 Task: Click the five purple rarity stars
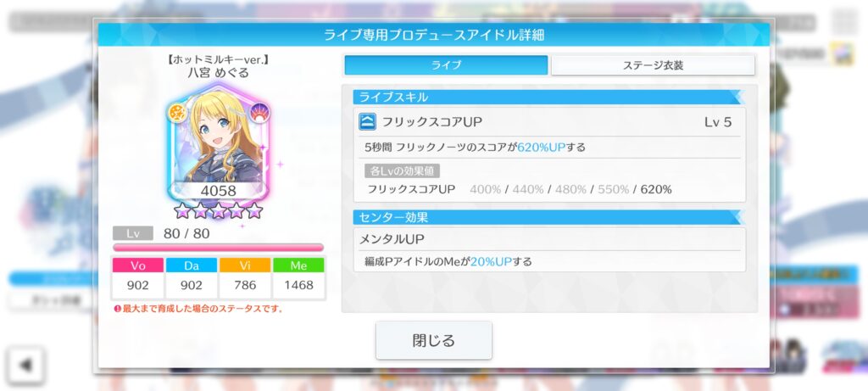[x=218, y=210]
